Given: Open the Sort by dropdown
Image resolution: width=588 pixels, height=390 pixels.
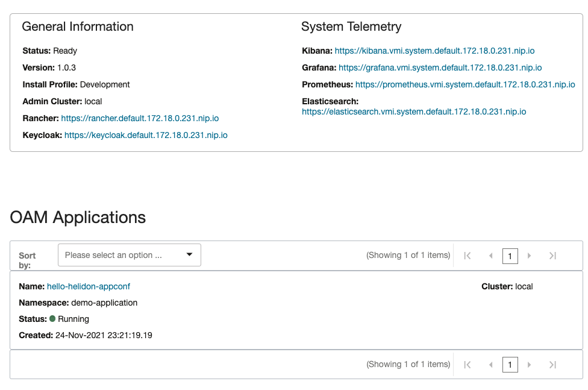Looking at the screenshot, I should (129, 255).
